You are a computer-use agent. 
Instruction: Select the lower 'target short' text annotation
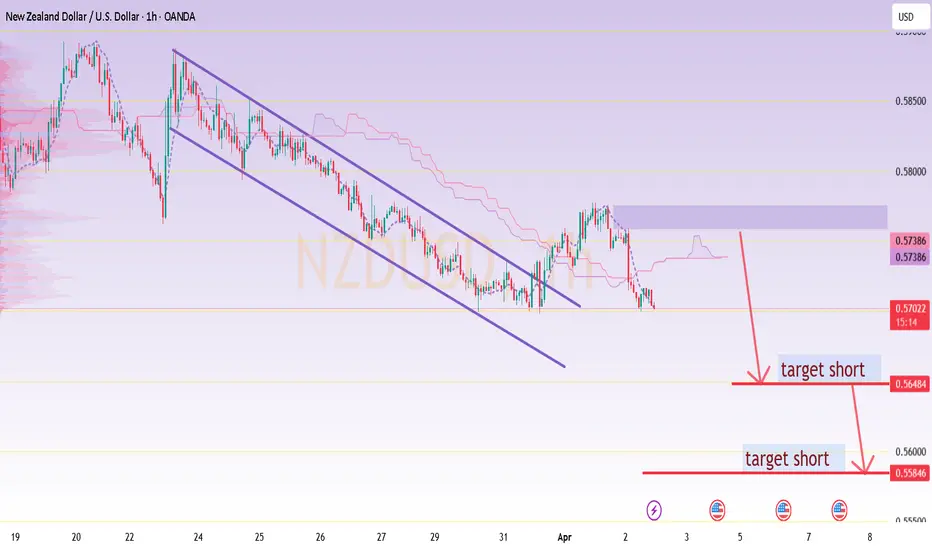click(794, 458)
